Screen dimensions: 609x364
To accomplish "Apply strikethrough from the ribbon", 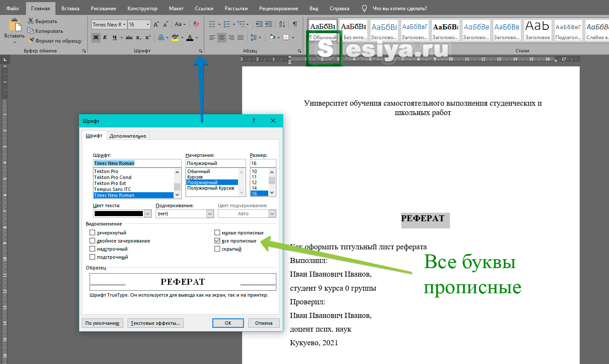I will click(x=129, y=38).
